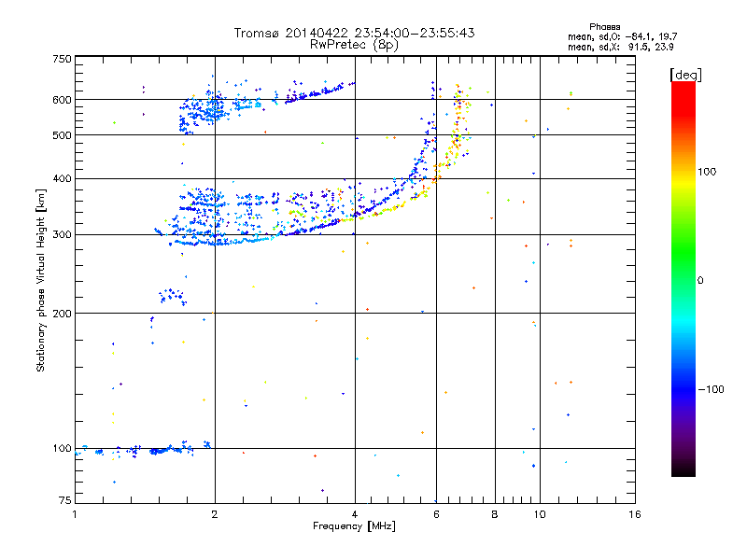Click the 2 tick on the frequency axis
The image size is (747, 560).
coord(215,514)
